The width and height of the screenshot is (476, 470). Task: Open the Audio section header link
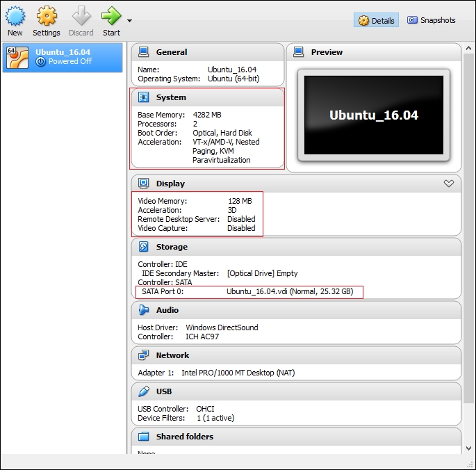pos(167,310)
